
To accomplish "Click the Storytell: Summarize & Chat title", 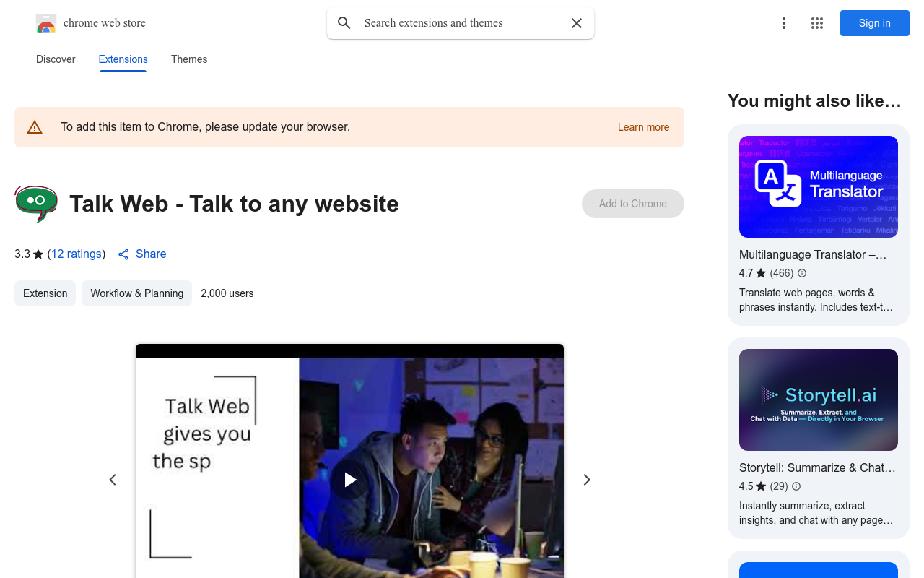I will (817, 467).
